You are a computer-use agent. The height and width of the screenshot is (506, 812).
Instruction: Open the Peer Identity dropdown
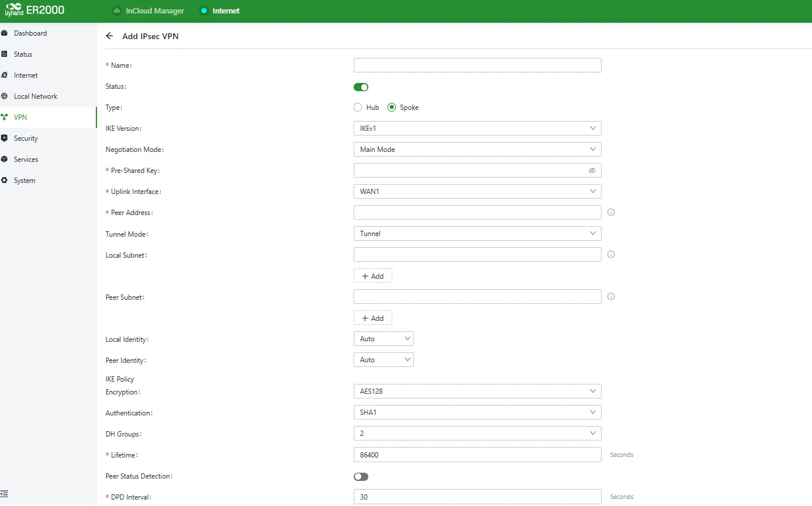click(383, 360)
